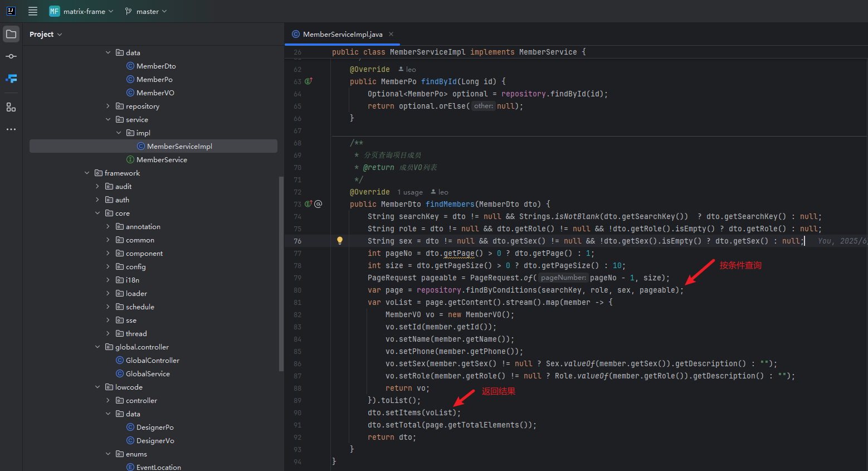Expand the audit folder
This screenshot has width=868, height=471.
click(97, 187)
